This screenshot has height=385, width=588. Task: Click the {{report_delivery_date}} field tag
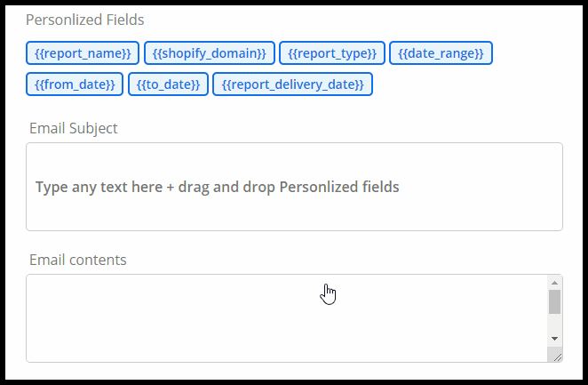(292, 84)
